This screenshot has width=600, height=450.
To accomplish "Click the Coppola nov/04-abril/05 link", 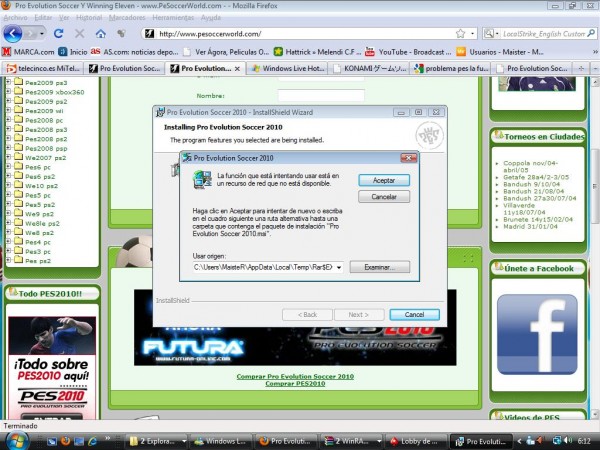I will click(530, 166).
